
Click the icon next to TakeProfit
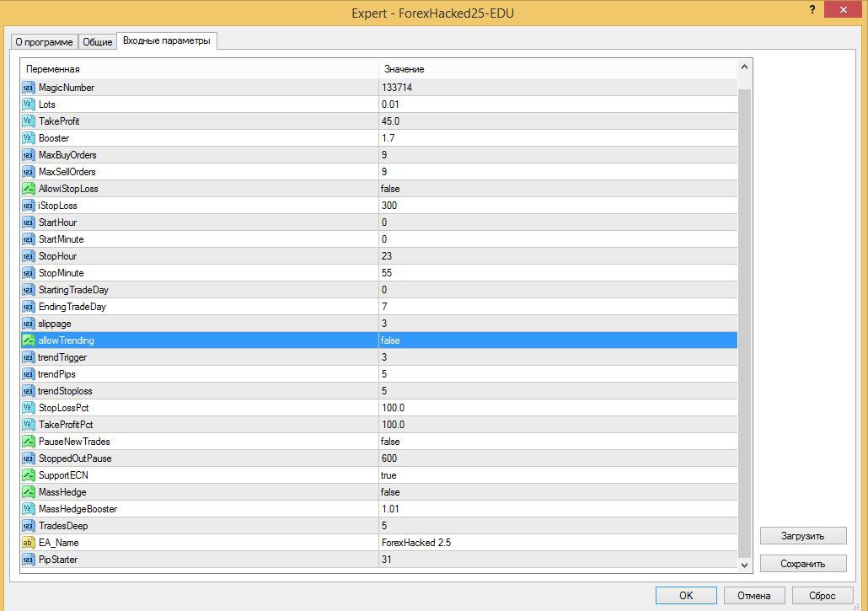click(29, 121)
